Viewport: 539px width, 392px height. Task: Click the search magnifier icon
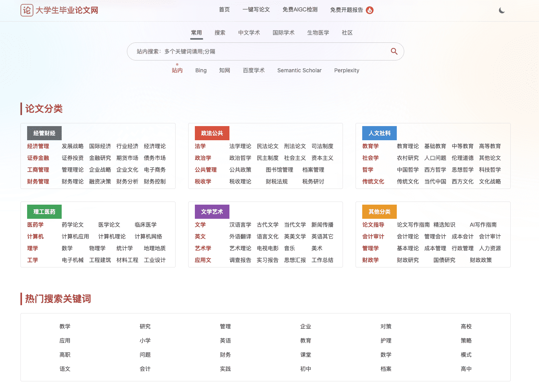[x=394, y=51]
